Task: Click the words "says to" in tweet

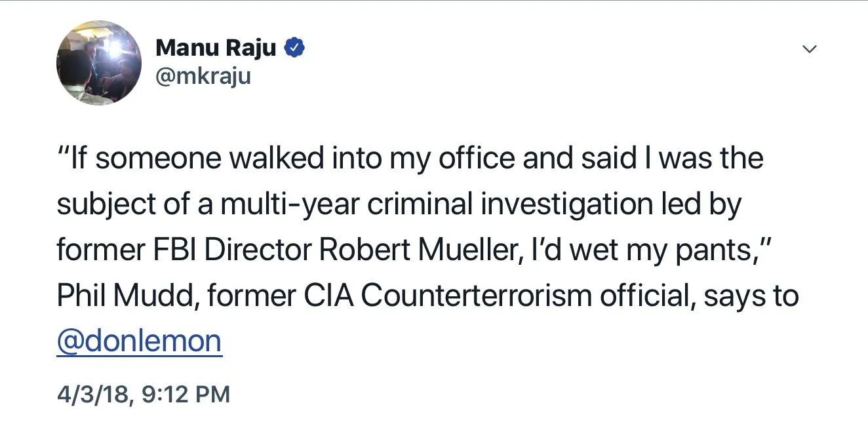Action: [x=751, y=296]
